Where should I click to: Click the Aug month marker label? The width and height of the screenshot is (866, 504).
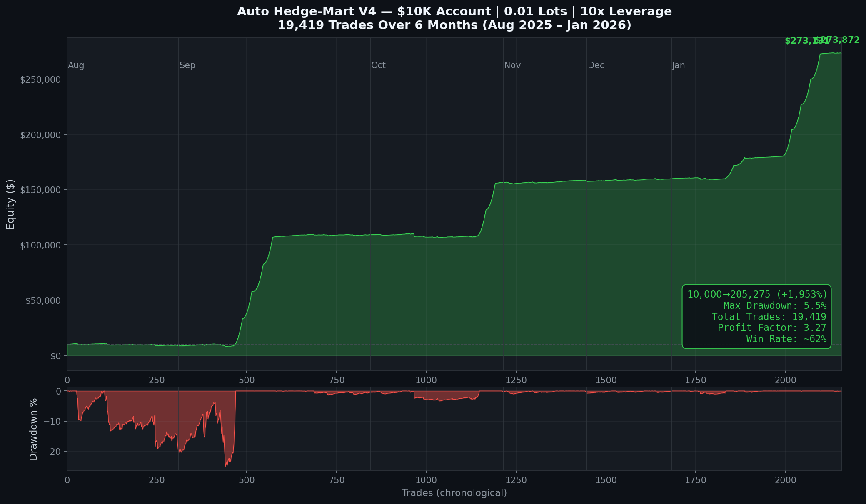click(76, 65)
